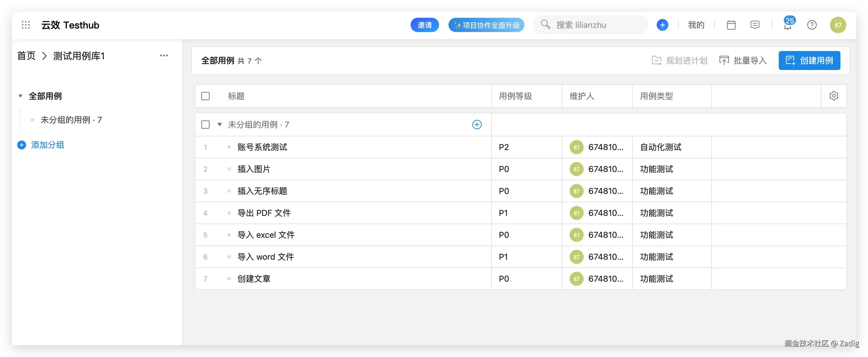868x357 pixels.
Task: Click 自动化测试 type cell
Action: (x=660, y=147)
